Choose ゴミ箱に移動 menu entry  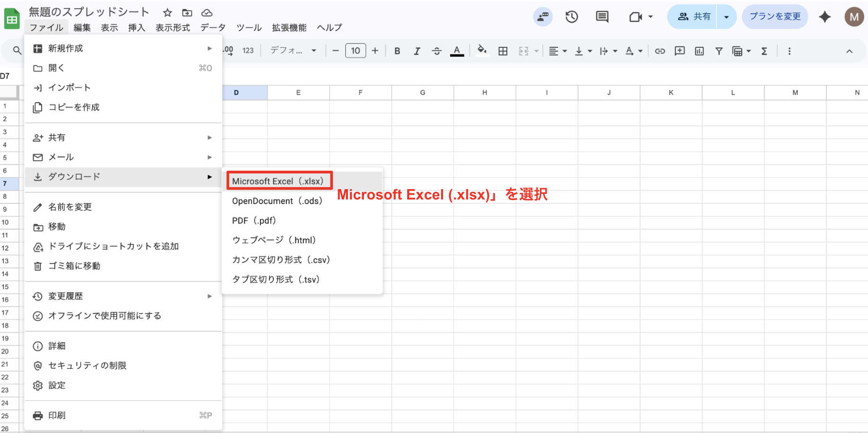pyautogui.click(x=123, y=266)
